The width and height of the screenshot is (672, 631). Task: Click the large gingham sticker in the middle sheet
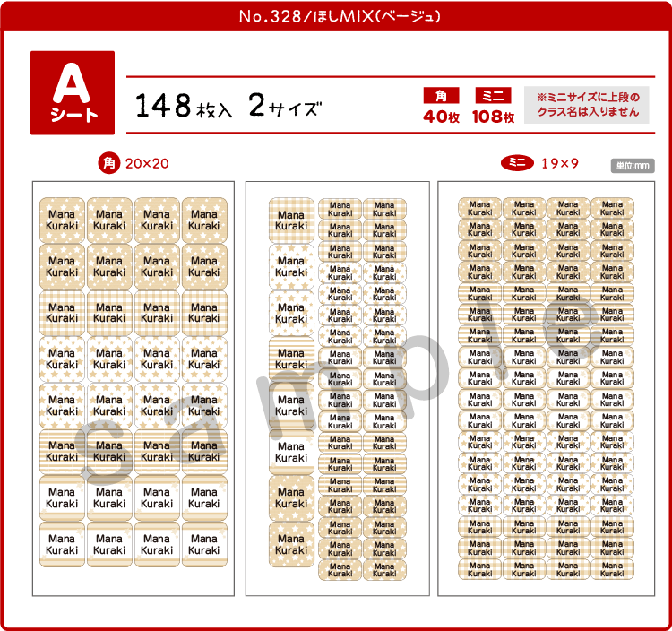[291, 220]
